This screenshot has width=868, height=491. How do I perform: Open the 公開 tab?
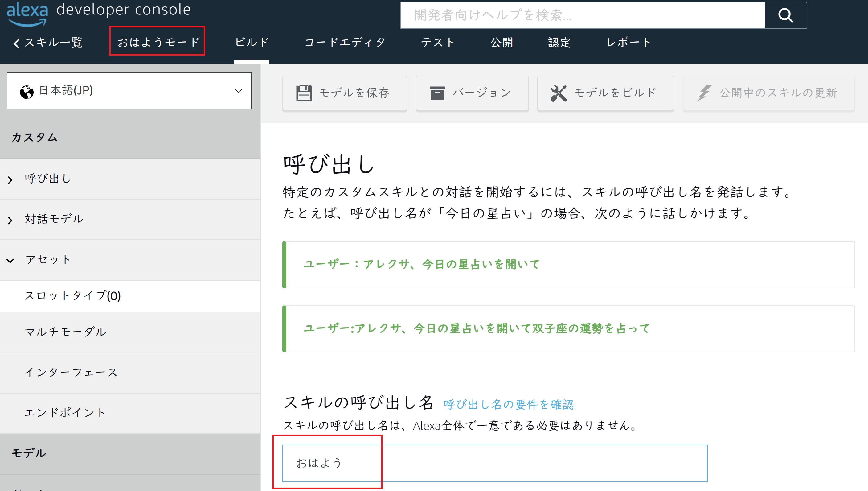click(502, 43)
